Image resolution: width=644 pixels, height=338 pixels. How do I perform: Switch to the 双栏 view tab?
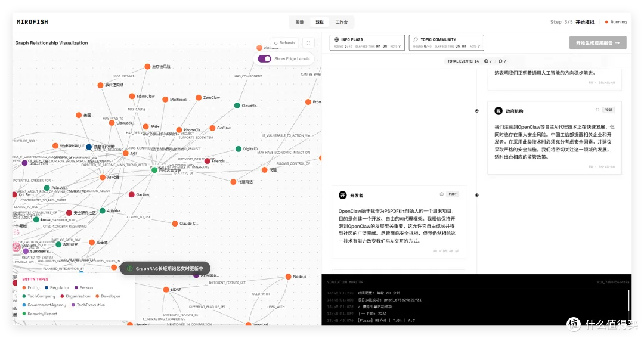(x=320, y=22)
